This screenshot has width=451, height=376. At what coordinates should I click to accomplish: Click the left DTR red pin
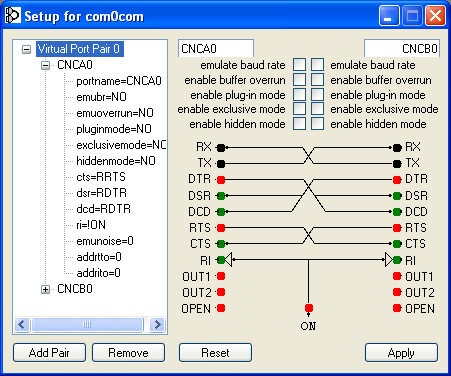pos(221,180)
